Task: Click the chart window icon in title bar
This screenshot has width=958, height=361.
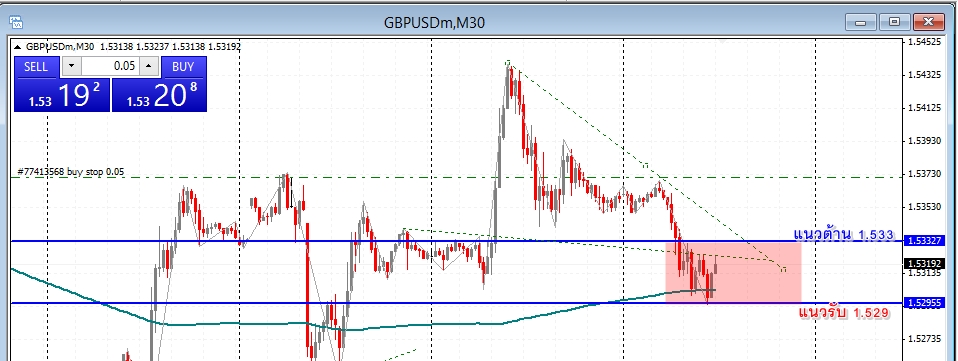Action: 16,23
